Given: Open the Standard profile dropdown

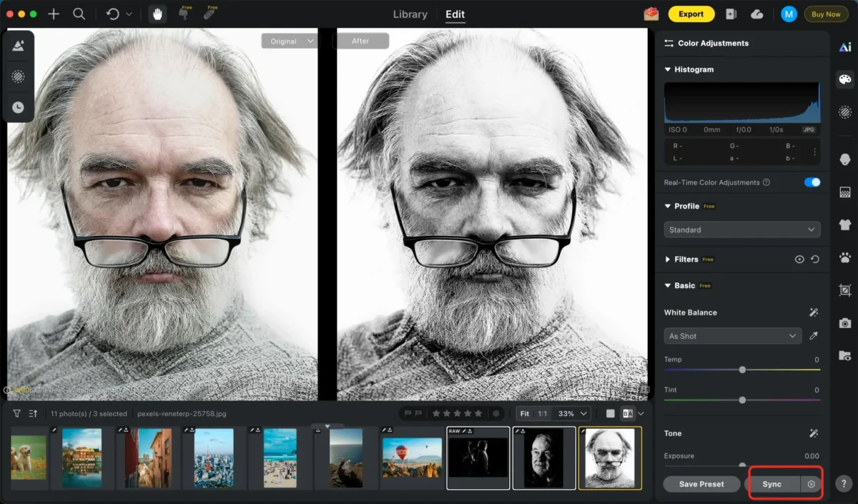Looking at the screenshot, I should 741,230.
